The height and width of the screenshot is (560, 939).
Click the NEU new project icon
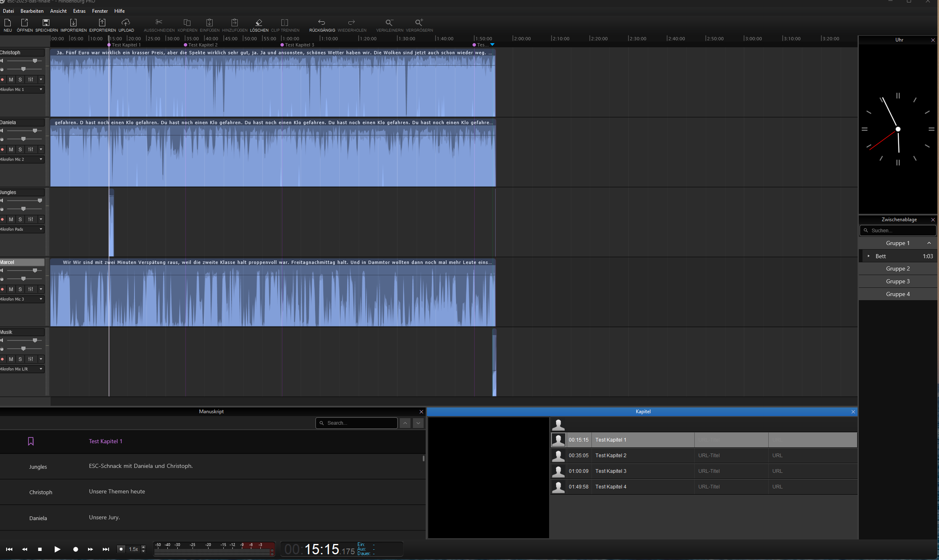(x=7, y=23)
